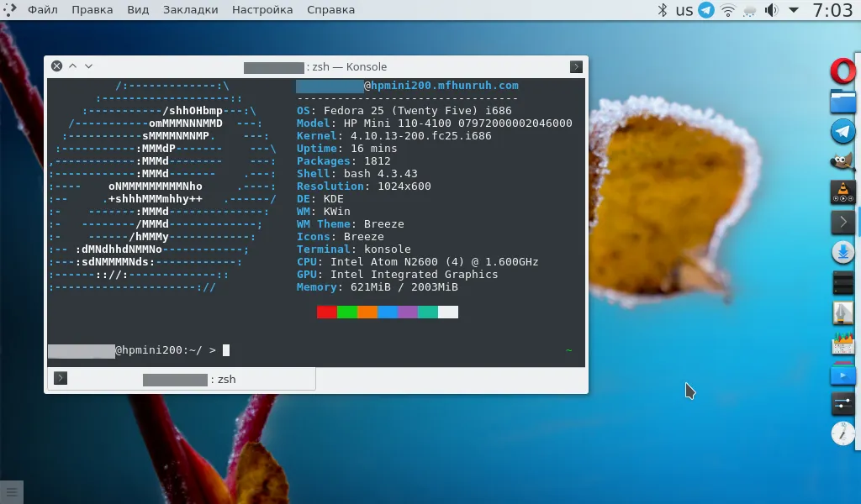Click the 'Terminal: konsole' line
861x504 pixels.
354,249
